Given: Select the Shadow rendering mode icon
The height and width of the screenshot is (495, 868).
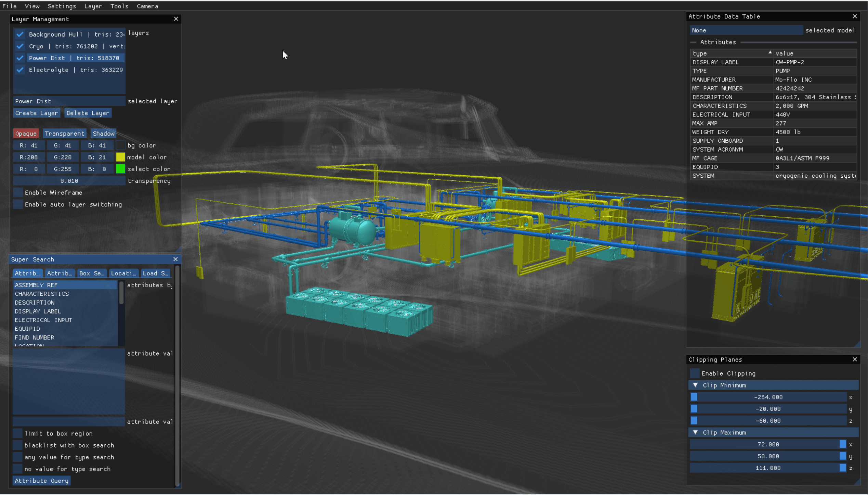Looking at the screenshot, I should 102,133.
